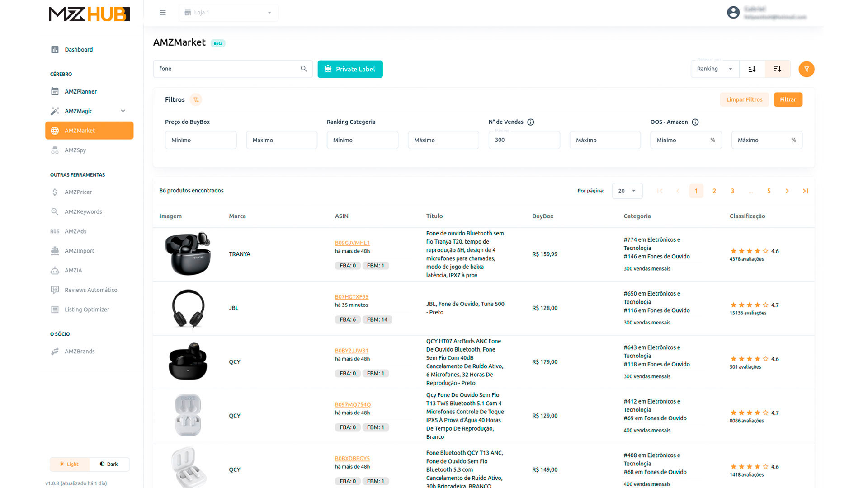This screenshot has height=488, width=868.
Task: Click FBM: 14 badge in JBL row
Action: [377, 319]
